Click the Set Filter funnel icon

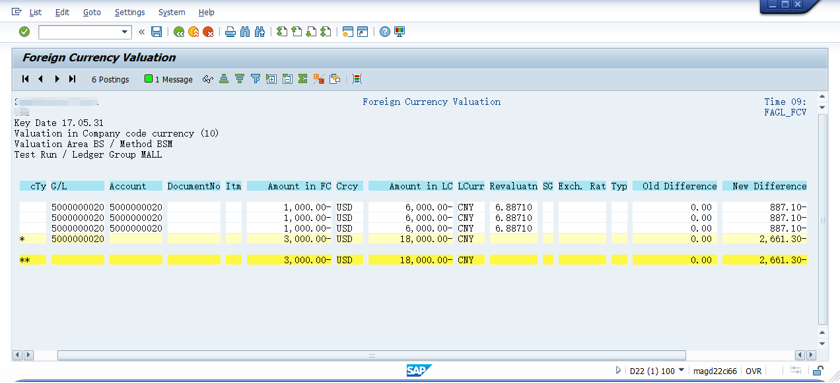click(256, 79)
